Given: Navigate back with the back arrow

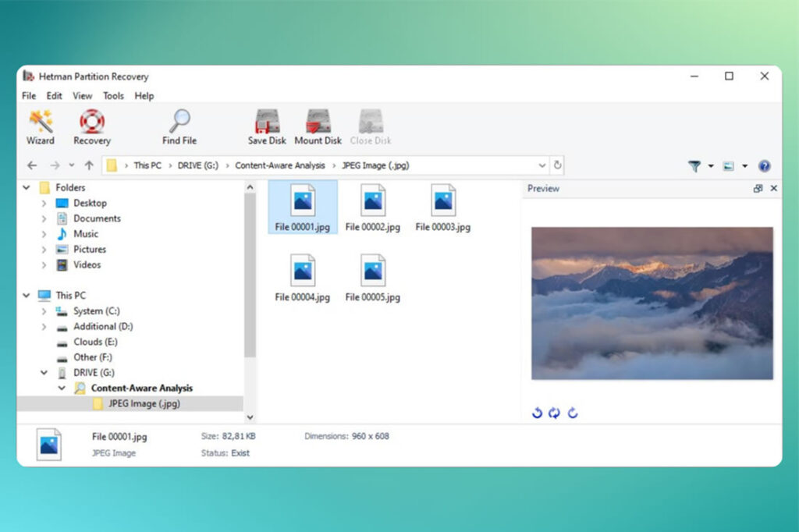Looking at the screenshot, I should (x=31, y=165).
